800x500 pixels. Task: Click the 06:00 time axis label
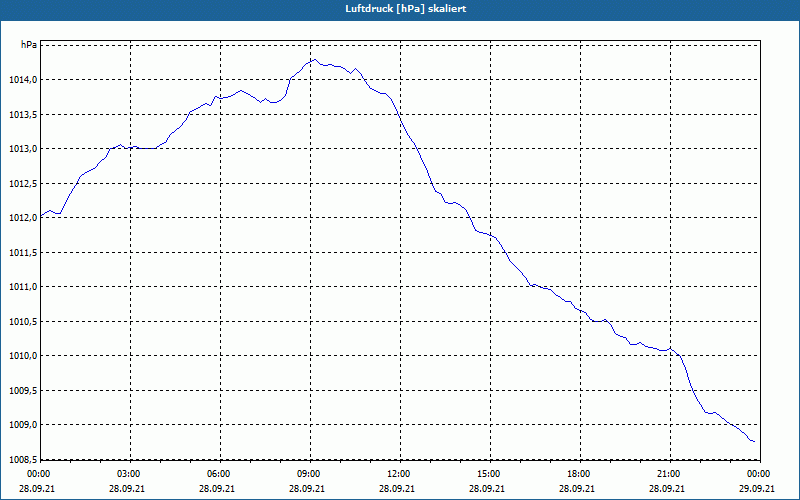click(219, 474)
